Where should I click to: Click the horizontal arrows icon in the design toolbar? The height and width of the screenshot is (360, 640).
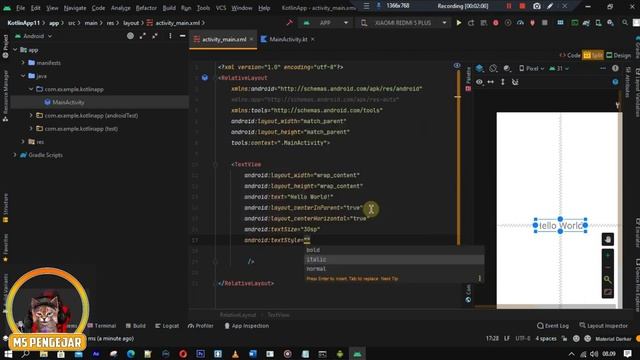[491, 82]
